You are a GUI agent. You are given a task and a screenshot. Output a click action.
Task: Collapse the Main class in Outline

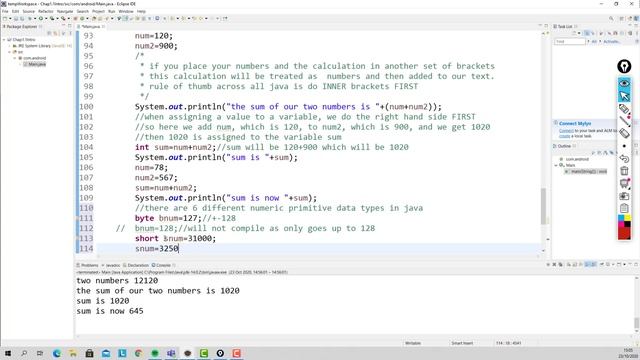[x=556, y=165]
